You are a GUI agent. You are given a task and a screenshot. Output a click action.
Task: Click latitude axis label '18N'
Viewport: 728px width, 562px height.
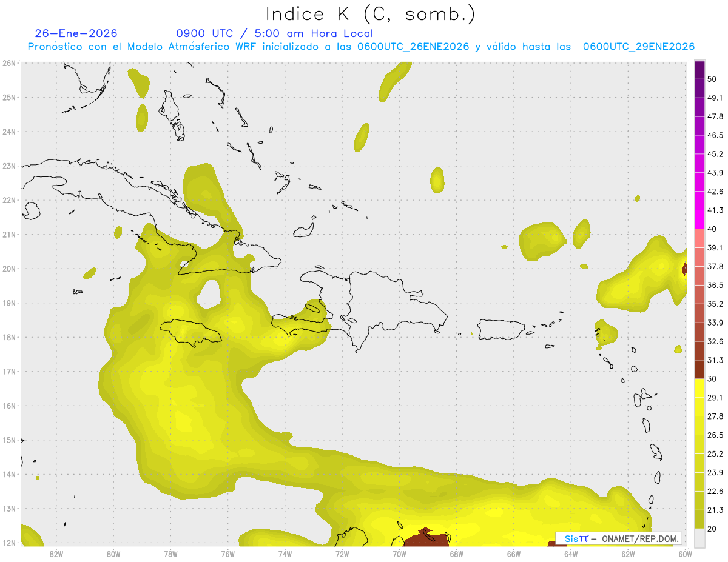8,337
